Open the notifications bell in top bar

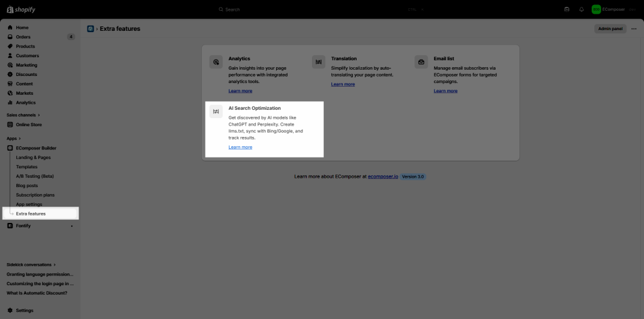pyautogui.click(x=581, y=9)
